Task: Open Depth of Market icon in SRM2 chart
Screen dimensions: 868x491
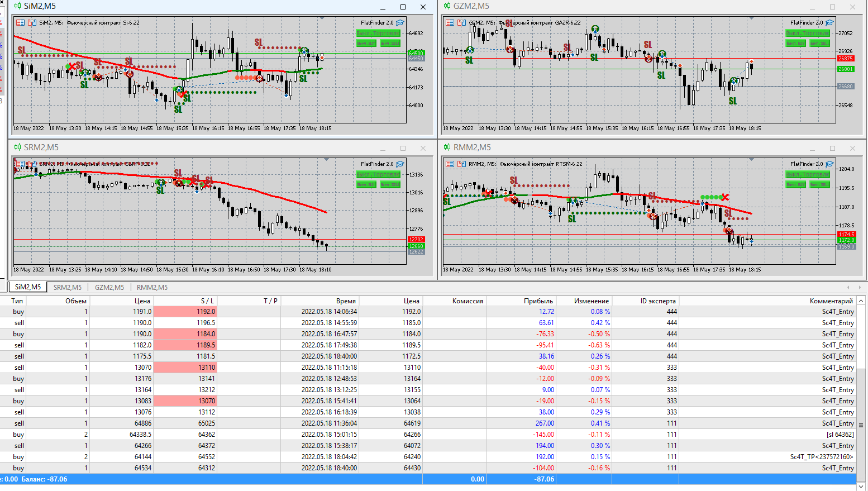Action: [x=32, y=164]
